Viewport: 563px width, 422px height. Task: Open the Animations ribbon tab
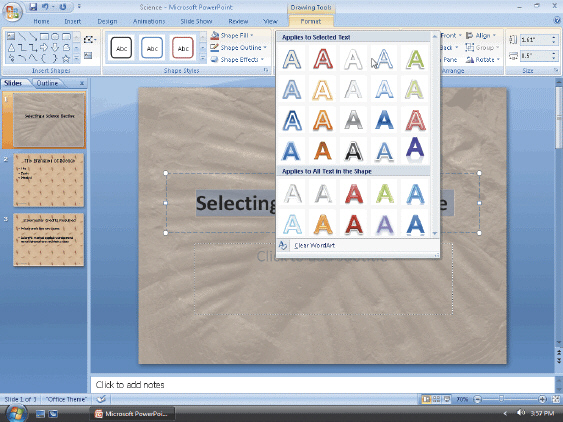pyautogui.click(x=149, y=22)
